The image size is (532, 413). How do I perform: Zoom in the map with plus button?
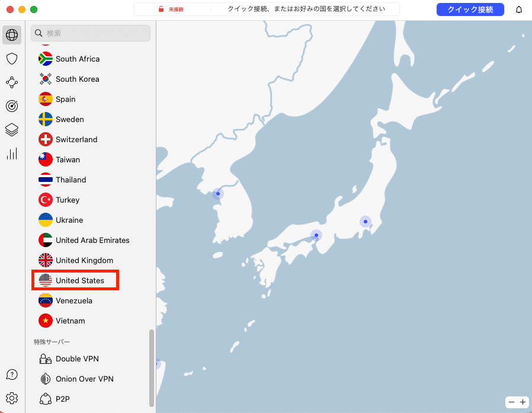[523, 402]
